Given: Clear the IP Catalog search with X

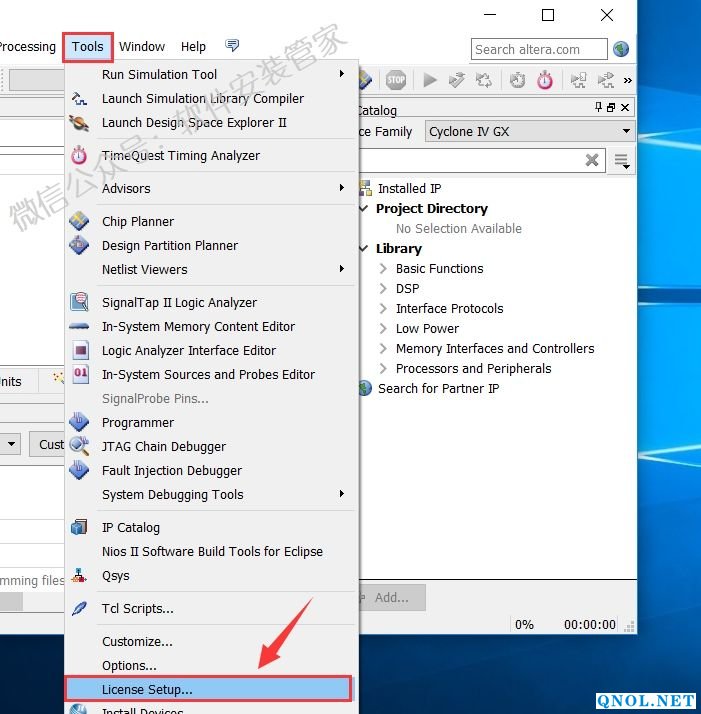Looking at the screenshot, I should coord(592,160).
